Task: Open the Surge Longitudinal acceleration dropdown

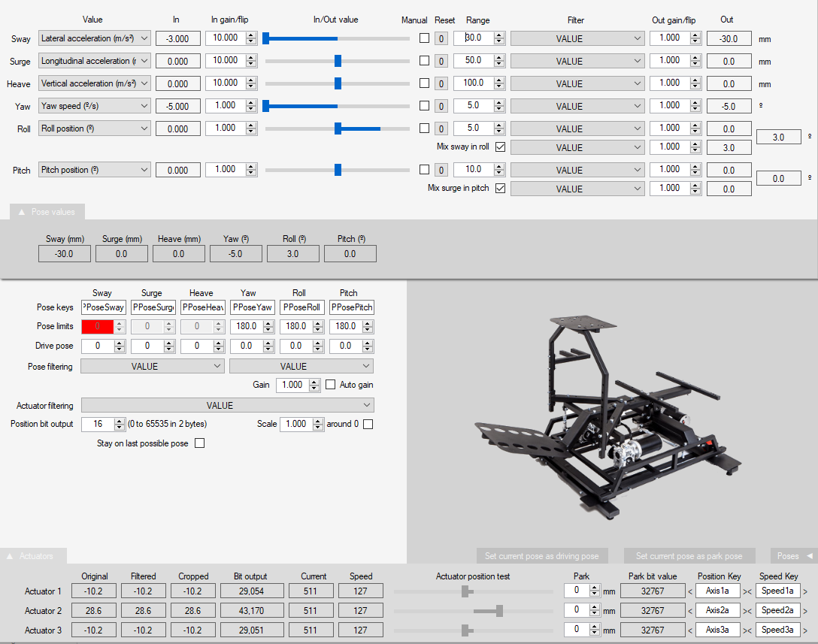Action: tap(95, 61)
